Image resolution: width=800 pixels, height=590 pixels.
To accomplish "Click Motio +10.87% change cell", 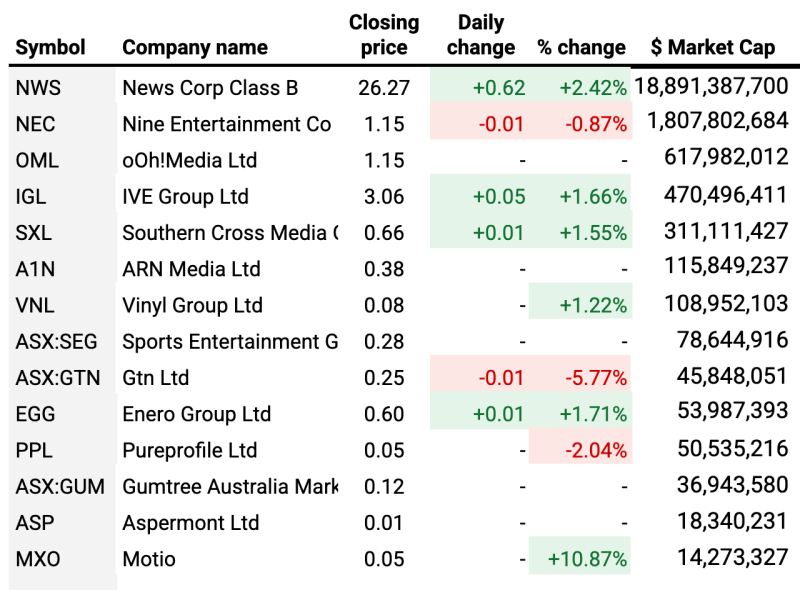I will click(589, 559).
